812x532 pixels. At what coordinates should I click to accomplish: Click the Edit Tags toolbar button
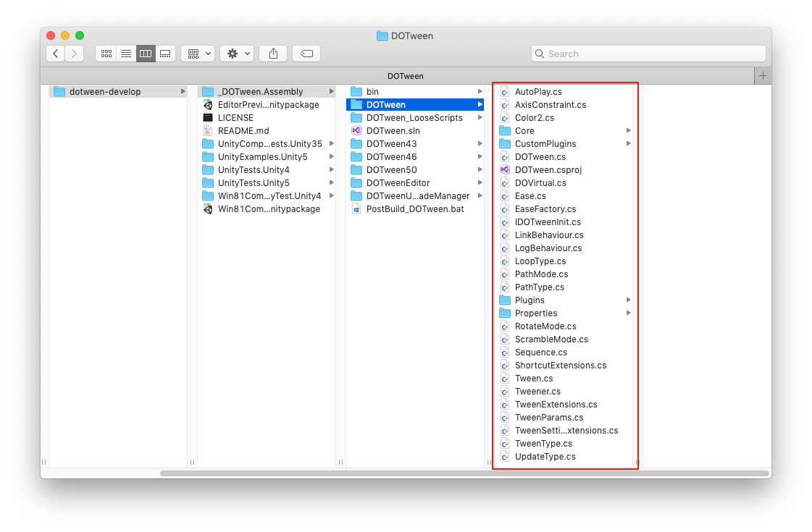(306, 54)
